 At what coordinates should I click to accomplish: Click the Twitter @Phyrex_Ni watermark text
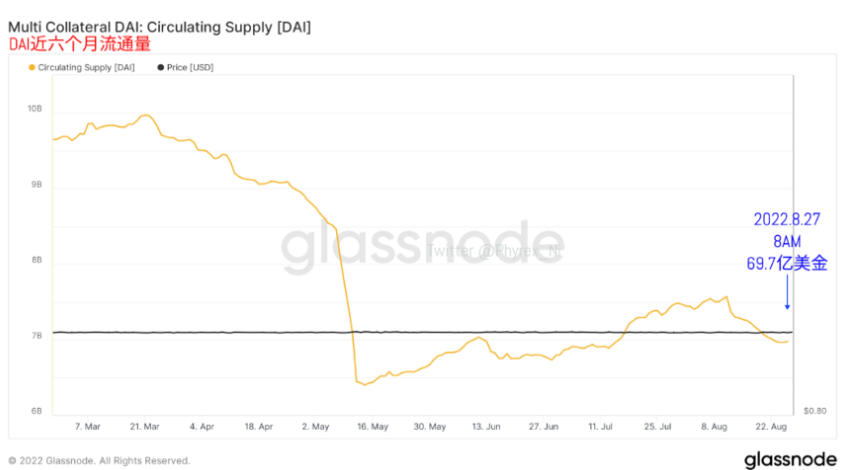click(x=494, y=251)
